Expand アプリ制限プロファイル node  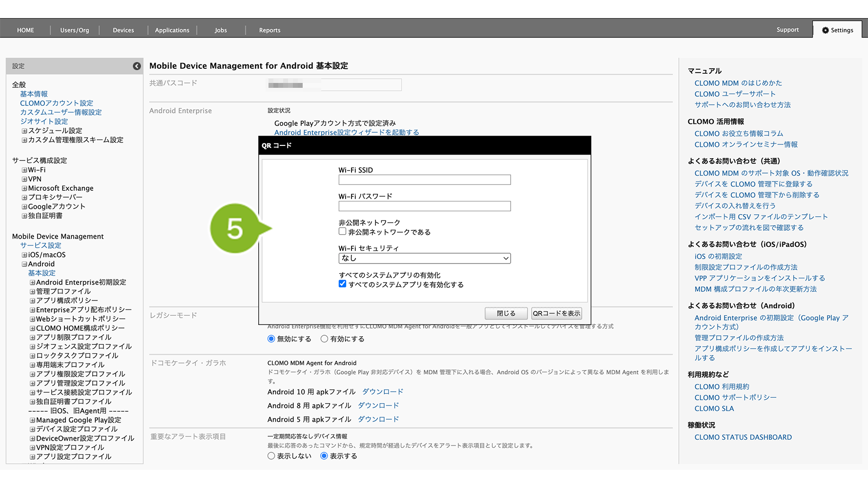pyautogui.click(x=32, y=338)
